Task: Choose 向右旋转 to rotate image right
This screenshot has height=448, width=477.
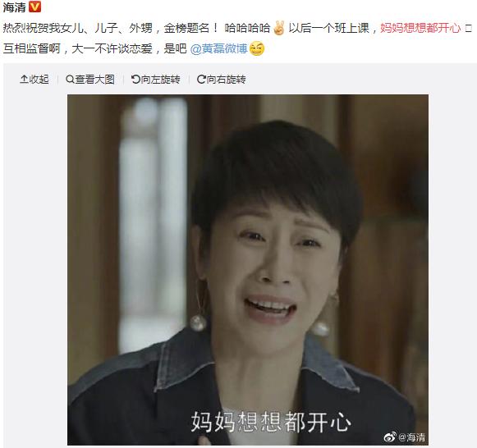Action: click(226, 80)
